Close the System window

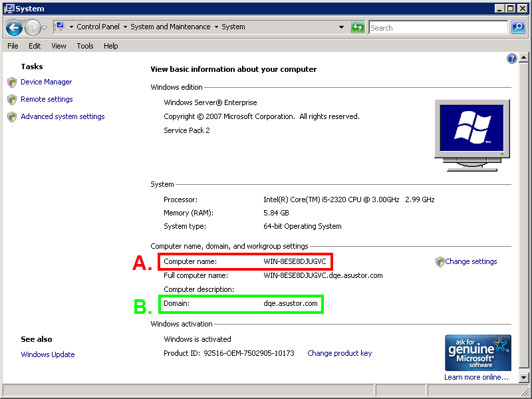pyautogui.click(x=523, y=9)
